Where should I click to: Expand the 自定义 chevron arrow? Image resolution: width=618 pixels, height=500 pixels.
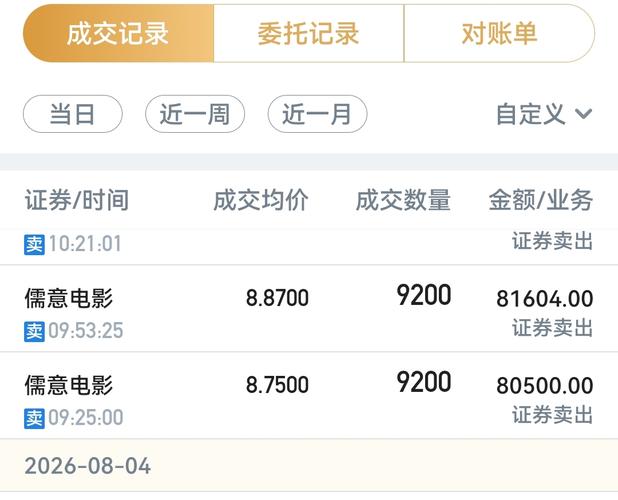[x=583, y=114]
